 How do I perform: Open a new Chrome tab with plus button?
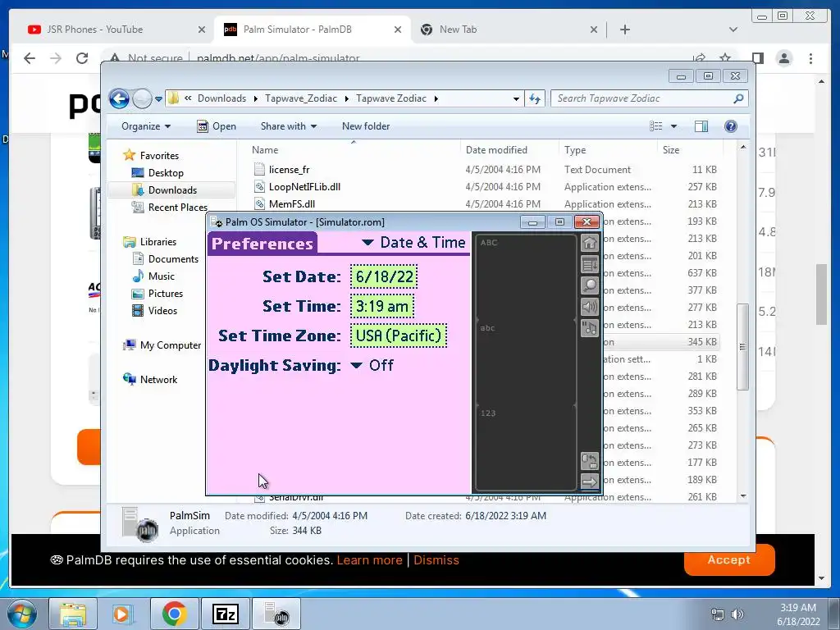click(x=624, y=30)
